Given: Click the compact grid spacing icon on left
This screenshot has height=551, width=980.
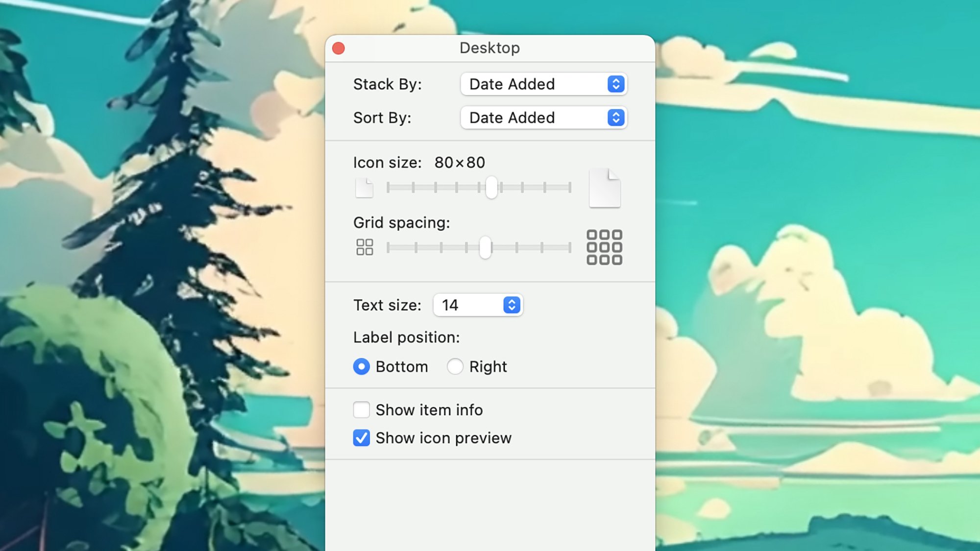Looking at the screenshot, I should (x=365, y=247).
